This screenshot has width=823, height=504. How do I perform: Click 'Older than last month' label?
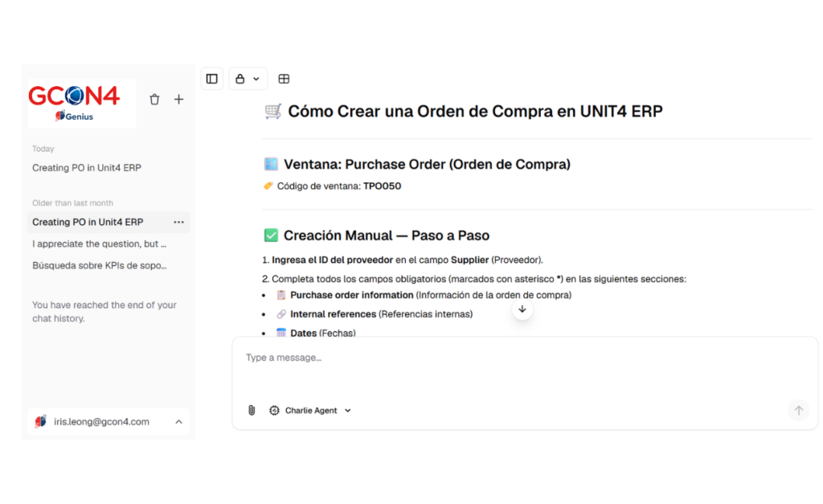[x=72, y=203]
